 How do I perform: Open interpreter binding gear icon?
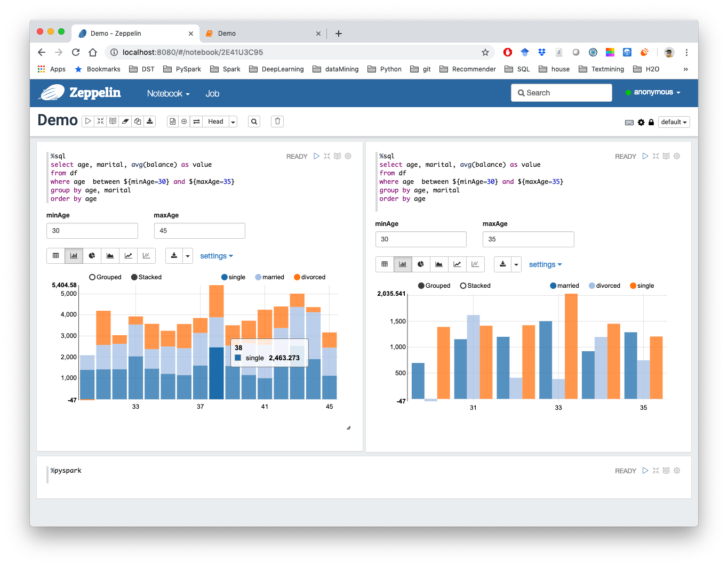(x=641, y=123)
